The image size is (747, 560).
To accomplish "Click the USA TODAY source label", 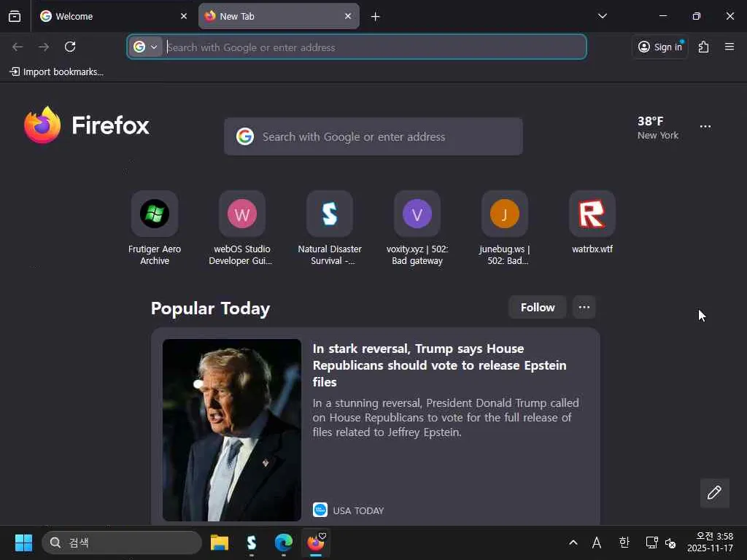I will coord(358,510).
